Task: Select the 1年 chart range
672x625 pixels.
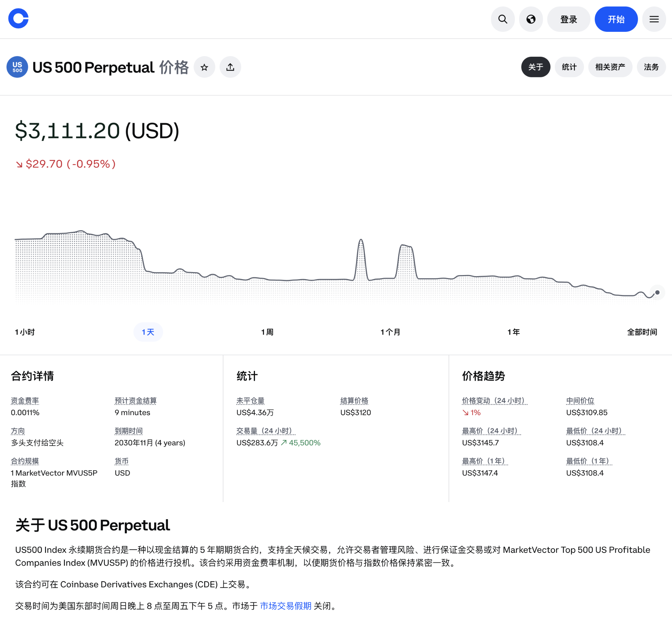Action: point(513,332)
